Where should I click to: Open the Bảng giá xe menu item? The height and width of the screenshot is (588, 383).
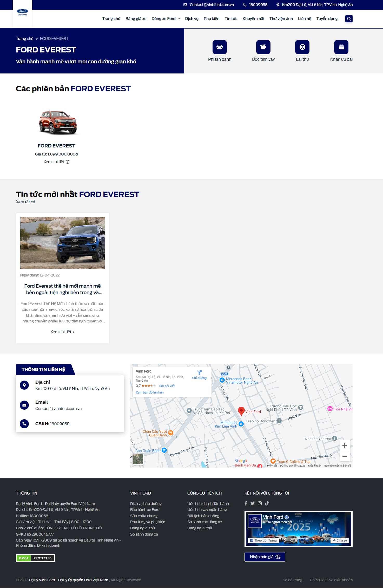[136, 19]
